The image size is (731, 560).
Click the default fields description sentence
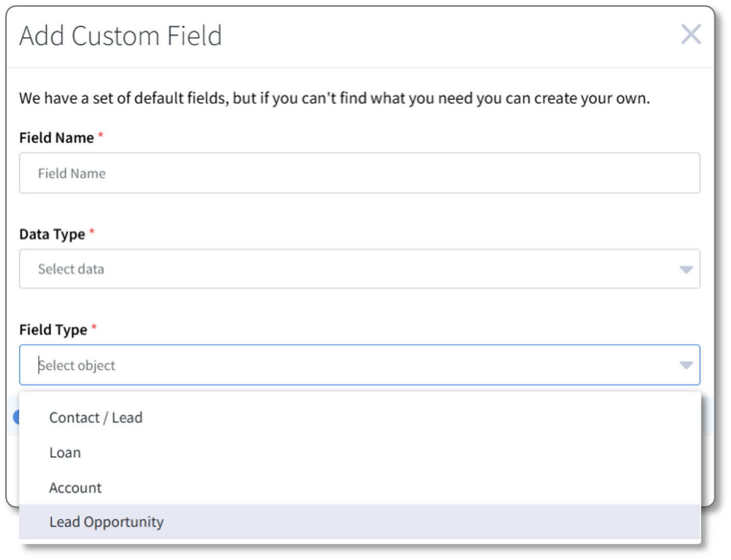click(334, 98)
